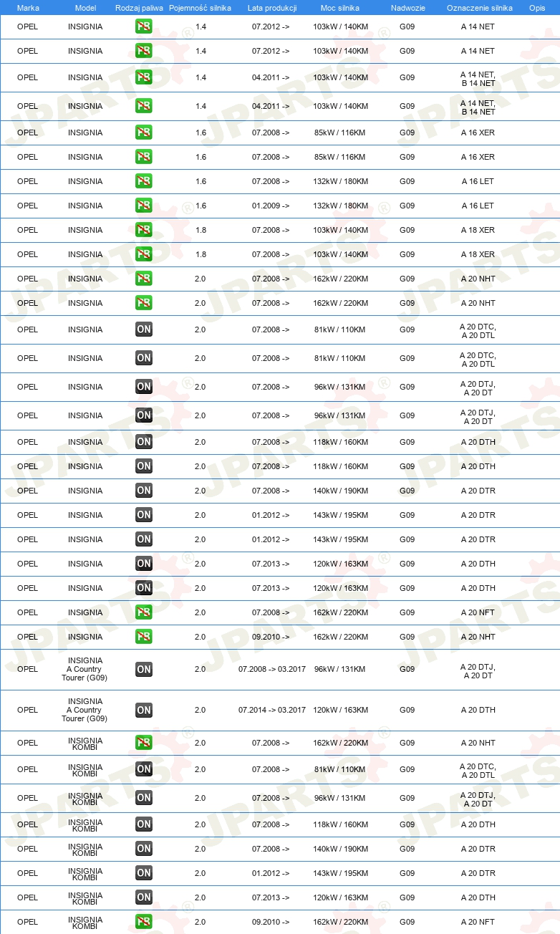Click 143kW / 195KM in the Insignia Kombi row

[340, 873]
